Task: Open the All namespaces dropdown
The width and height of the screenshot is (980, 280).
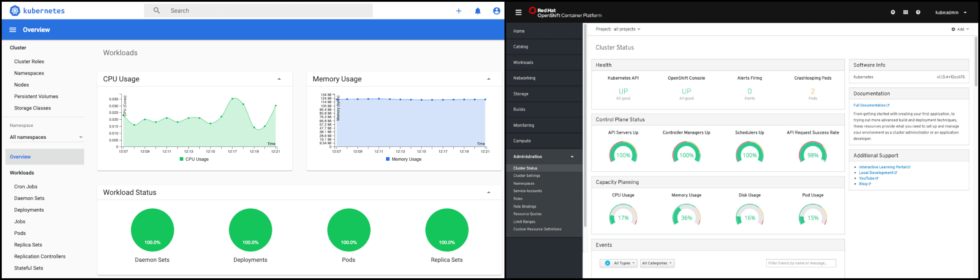Action: tap(46, 137)
